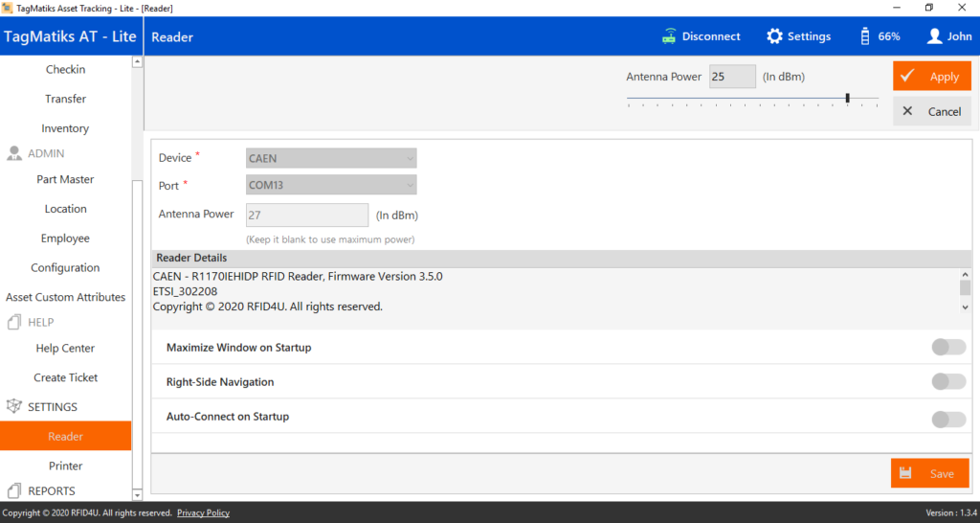Click the ETSI_302208 text line
The image size is (980, 523).
coord(185,291)
